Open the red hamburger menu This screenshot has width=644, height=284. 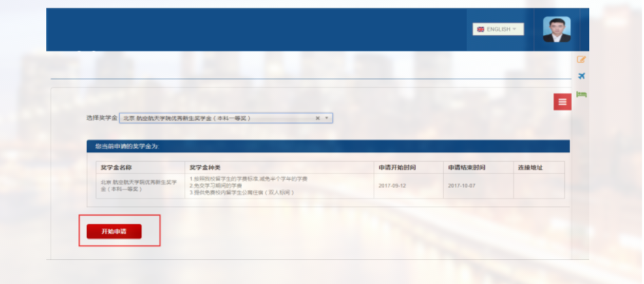562,102
